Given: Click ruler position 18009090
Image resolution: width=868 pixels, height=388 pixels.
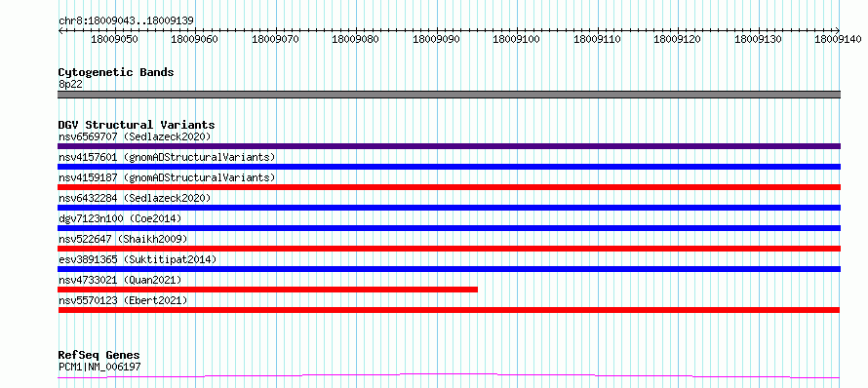Looking at the screenshot, I should tap(437, 40).
